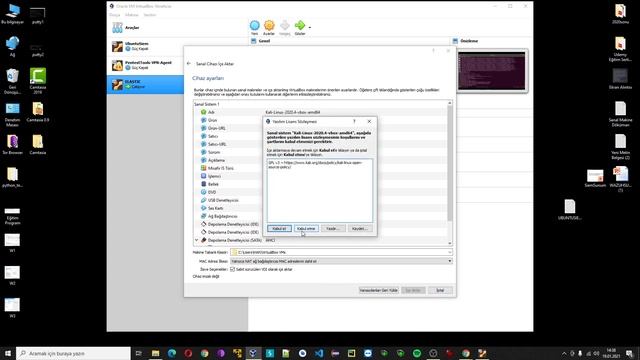Select the UbuntuSiem virtual machine
This screenshot has height=360, width=640.
[146, 46]
